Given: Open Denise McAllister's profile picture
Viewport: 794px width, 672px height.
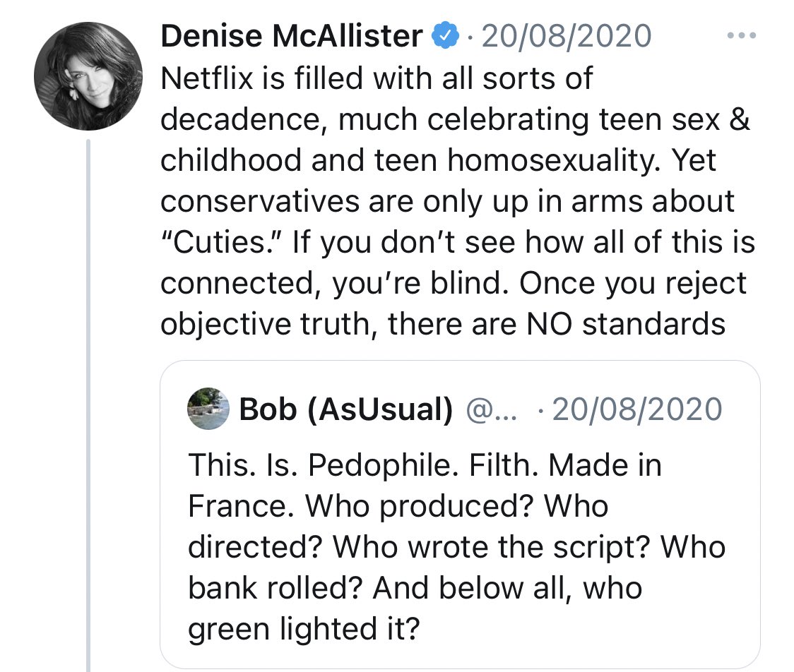Looking at the screenshot, I should coord(88,76).
